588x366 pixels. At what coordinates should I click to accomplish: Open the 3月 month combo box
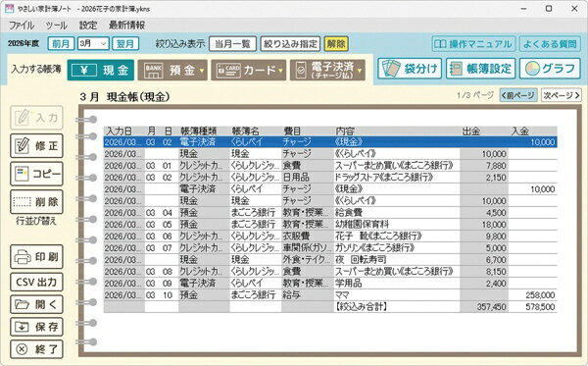[93, 43]
